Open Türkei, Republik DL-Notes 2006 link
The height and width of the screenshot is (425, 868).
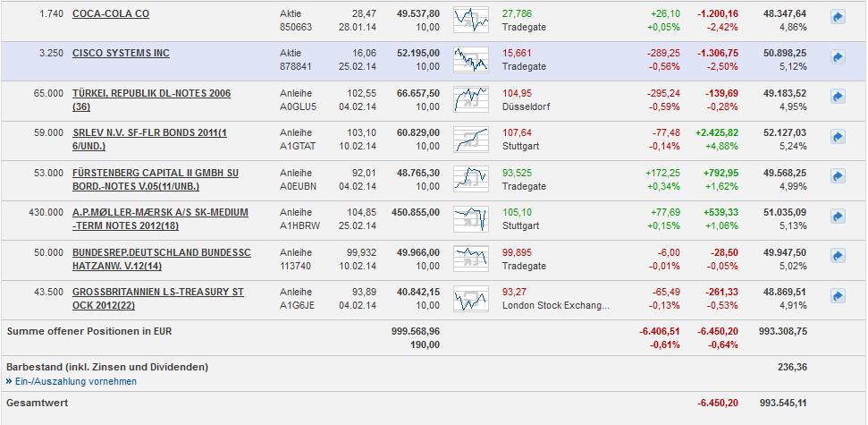pyautogui.click(x=151, y=93)
